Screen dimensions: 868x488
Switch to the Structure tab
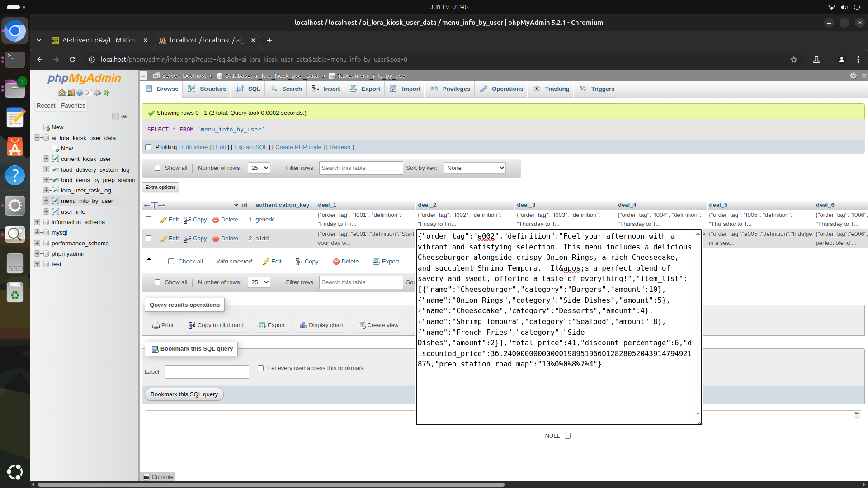tap(207, 89)
